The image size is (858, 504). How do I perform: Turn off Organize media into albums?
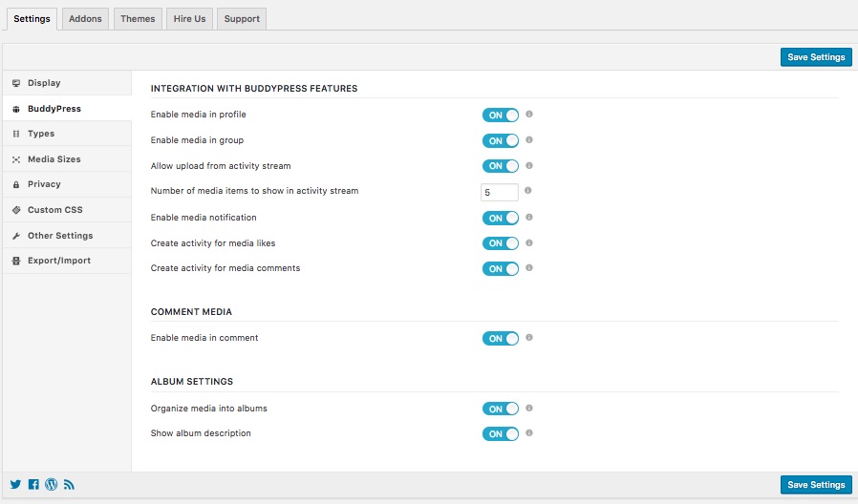(x=501, y=409)
